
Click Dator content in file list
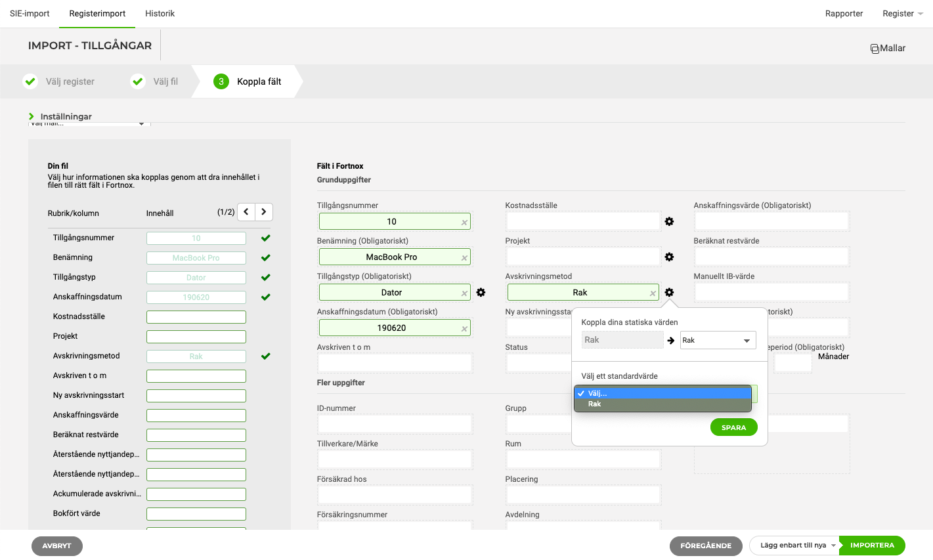click(x=196, y=278)
